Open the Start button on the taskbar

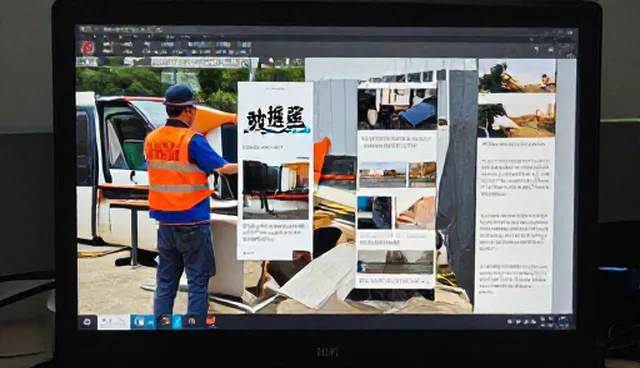[87, 322]
